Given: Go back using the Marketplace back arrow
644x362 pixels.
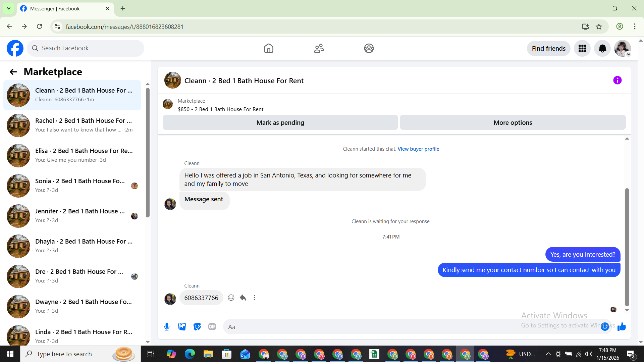Looking at the screenshot, I should coord(13,72).
